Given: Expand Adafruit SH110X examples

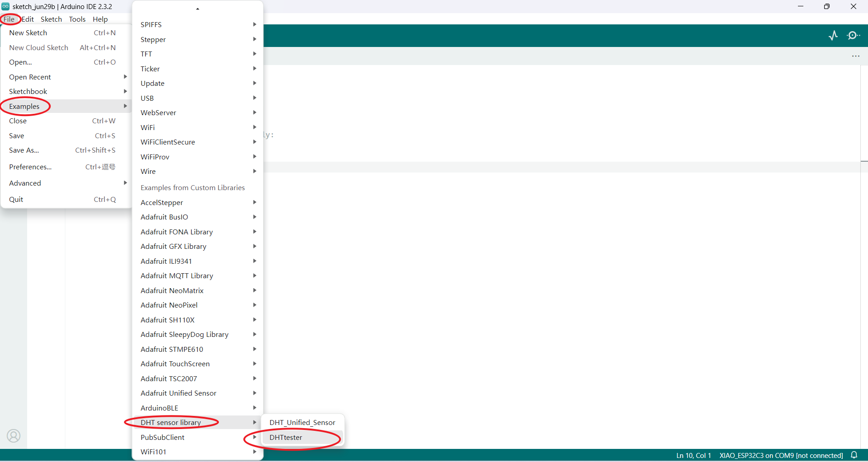Looking at the screenshot, I should (x=198, y=320).
